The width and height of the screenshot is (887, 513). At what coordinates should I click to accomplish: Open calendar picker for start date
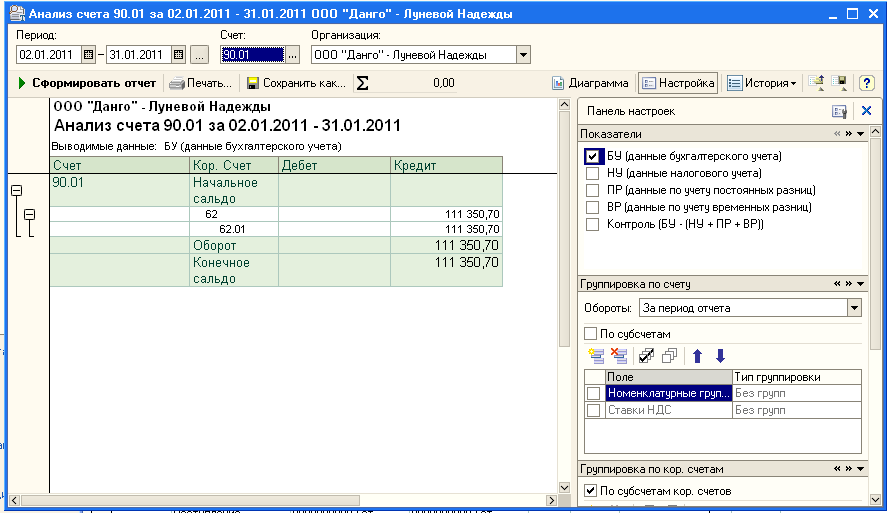coord(88,55)
